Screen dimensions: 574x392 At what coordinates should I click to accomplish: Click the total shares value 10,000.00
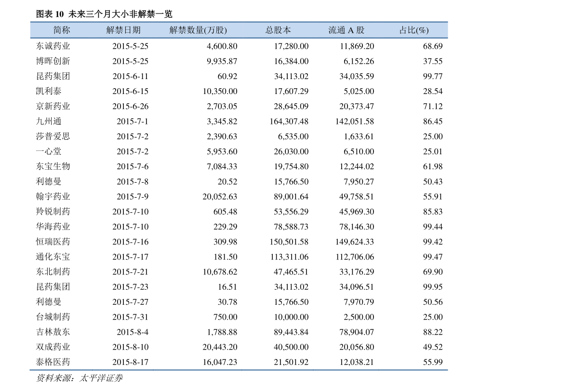(292, 317)
